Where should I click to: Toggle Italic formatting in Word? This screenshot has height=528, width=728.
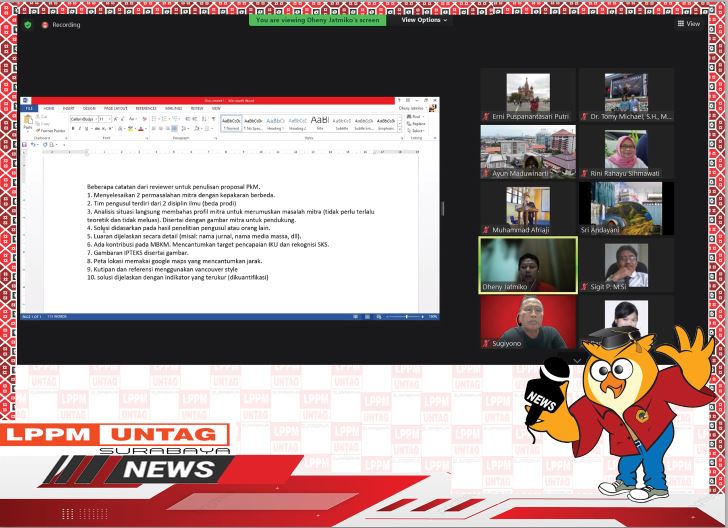point(80,128)
